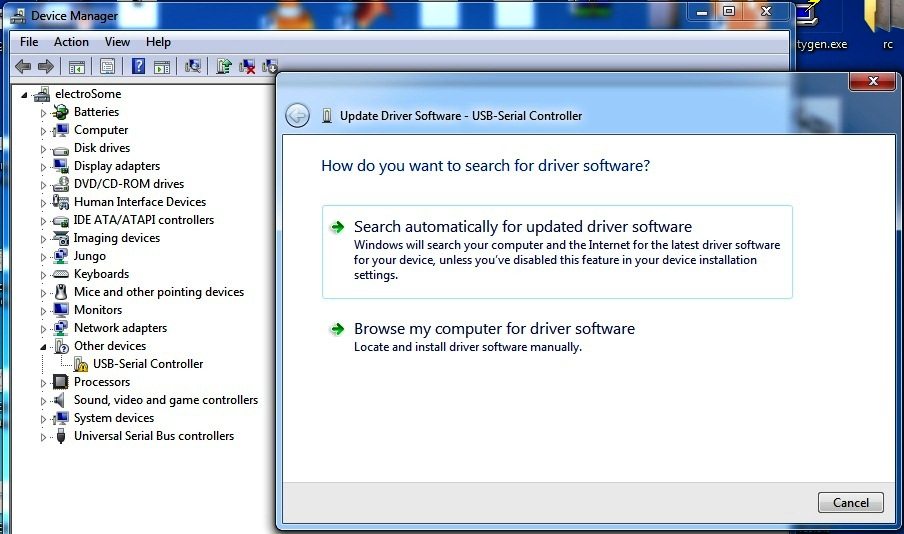Expand the Display adapters node

[x=43, y=166]
